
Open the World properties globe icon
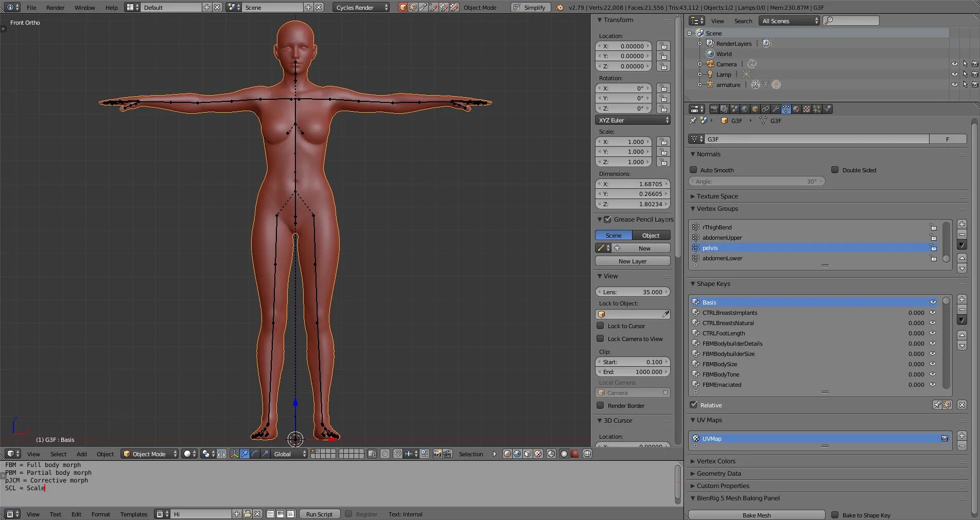pyautogui.click(x=745, y=109)
